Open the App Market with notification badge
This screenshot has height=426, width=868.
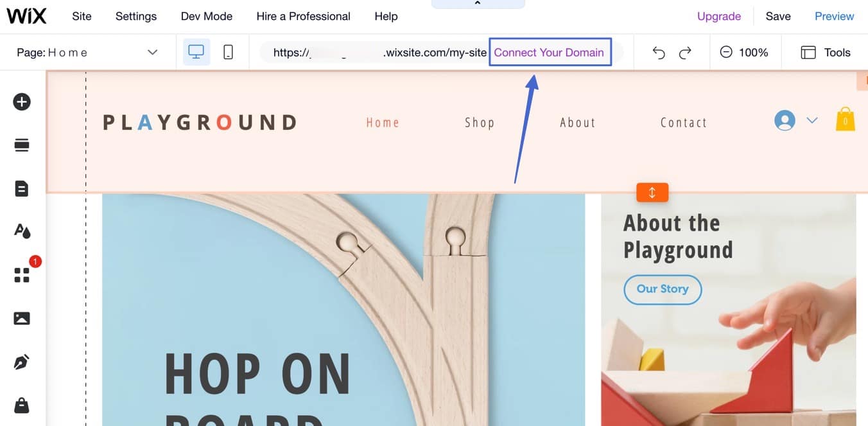click(22, 274)
